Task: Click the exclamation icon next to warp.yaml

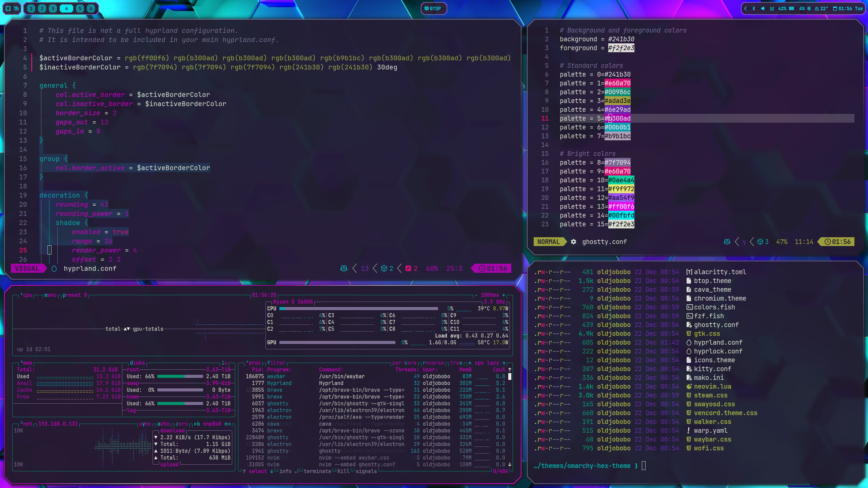Action: click(x=689, y=431)
